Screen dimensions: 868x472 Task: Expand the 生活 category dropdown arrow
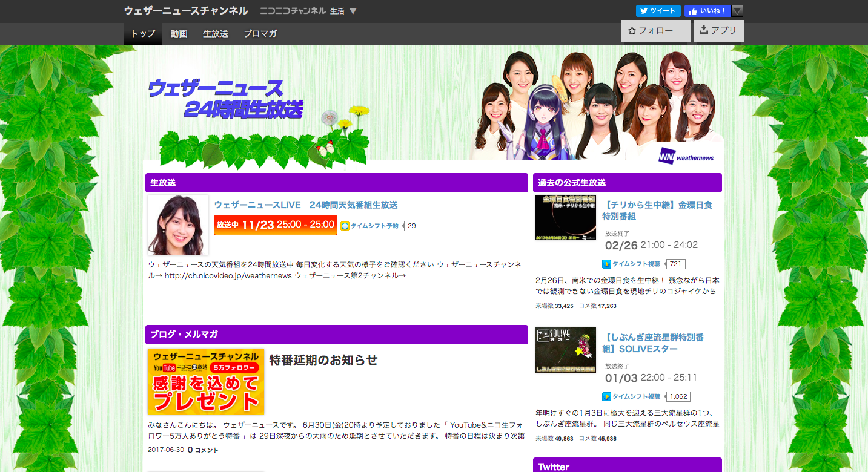(353, 11)
